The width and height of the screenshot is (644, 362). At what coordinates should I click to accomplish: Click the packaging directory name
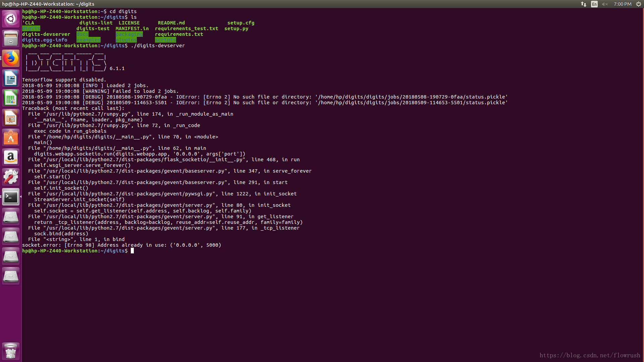[x=129, y=34]
